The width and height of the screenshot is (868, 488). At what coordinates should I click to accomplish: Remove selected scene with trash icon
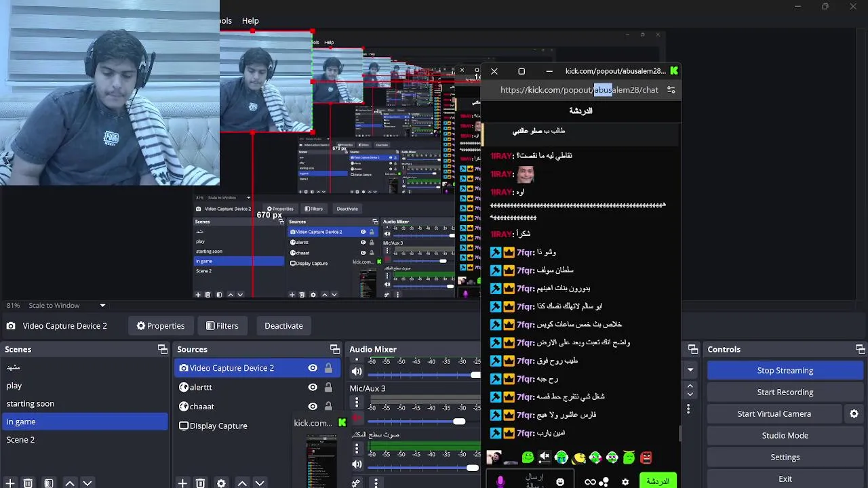28,483
